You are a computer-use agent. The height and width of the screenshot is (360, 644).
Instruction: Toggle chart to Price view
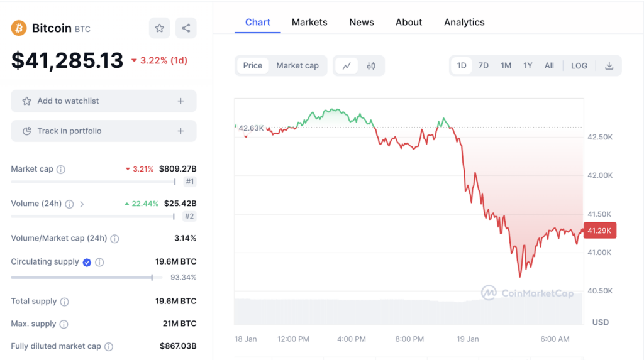click(253, 65)
